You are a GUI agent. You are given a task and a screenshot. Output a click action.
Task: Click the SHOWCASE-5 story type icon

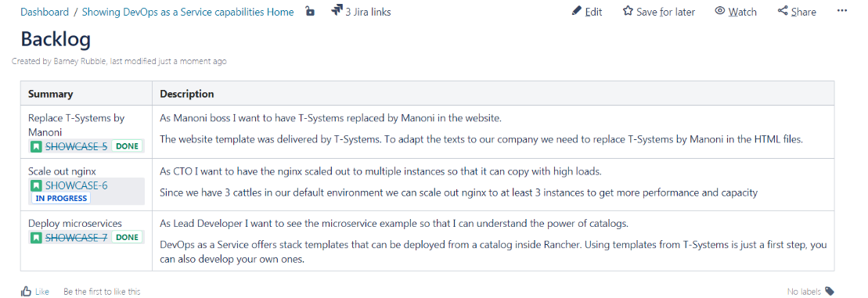[36, 146]
